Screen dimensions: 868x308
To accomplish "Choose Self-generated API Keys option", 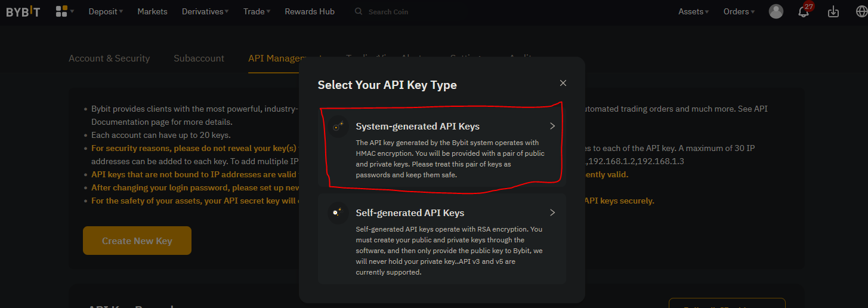I will [x=442, y=239].
